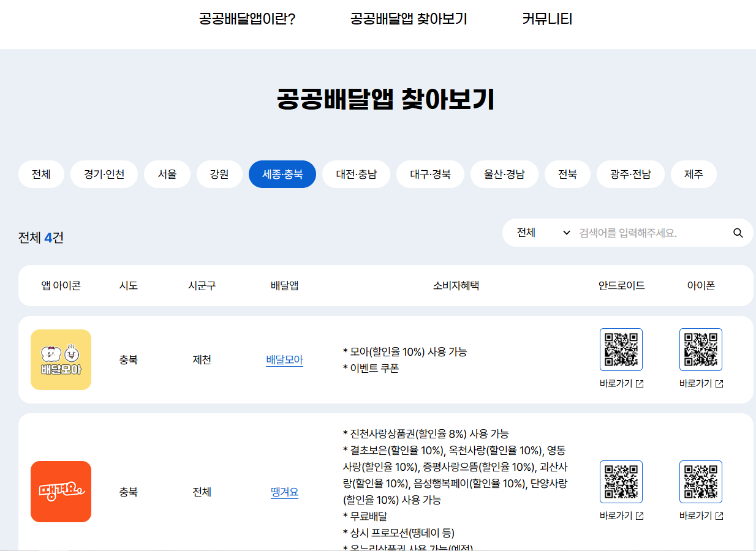Select the 서울 region filter
Viewport: 756px width, 551px height.
[167, 174]
